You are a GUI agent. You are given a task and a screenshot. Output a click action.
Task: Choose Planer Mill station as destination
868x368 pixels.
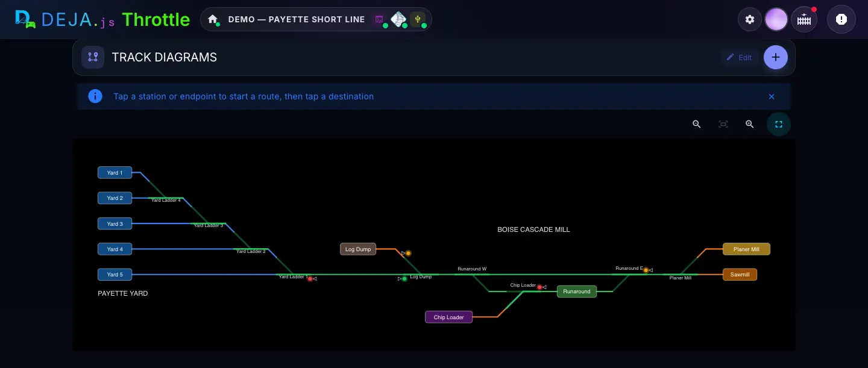tap(746, 249)
